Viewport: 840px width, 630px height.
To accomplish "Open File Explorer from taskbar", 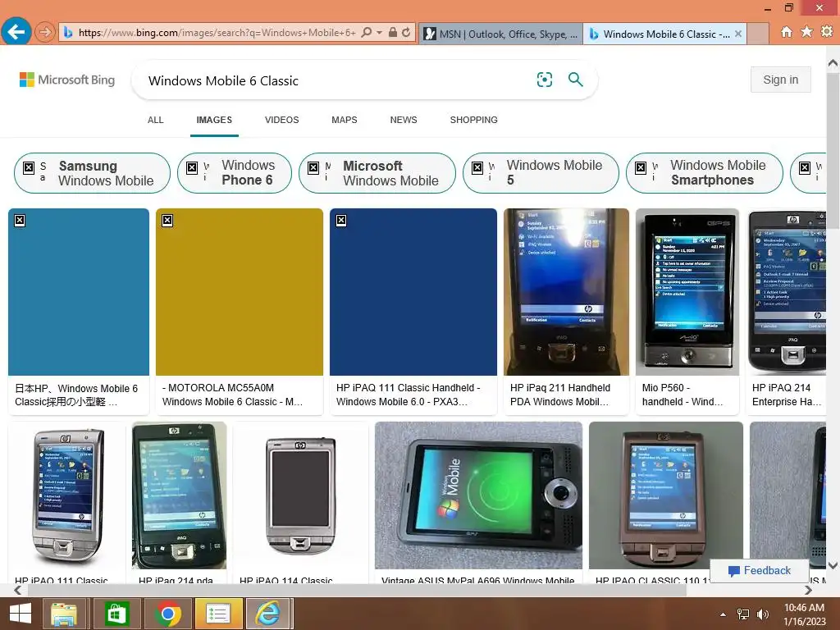I will [64, 614].
